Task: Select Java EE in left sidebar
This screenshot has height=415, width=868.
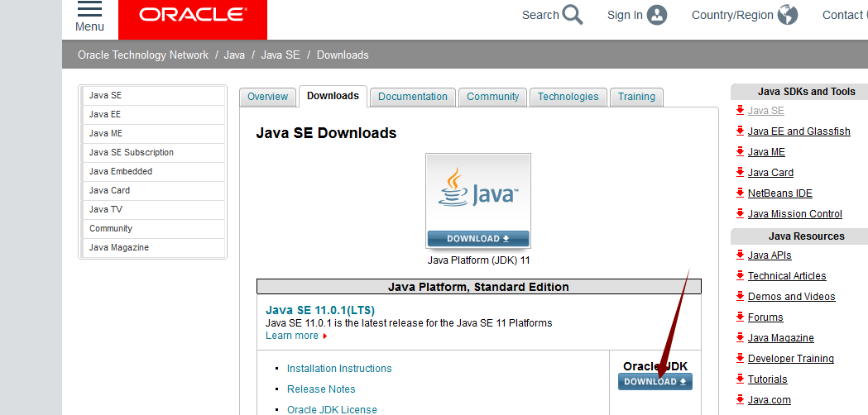Action: 153,115
